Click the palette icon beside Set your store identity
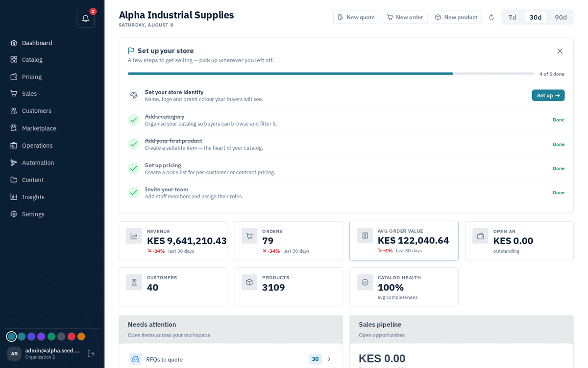The width and height of the screenshot is (588, 368). 134,95
